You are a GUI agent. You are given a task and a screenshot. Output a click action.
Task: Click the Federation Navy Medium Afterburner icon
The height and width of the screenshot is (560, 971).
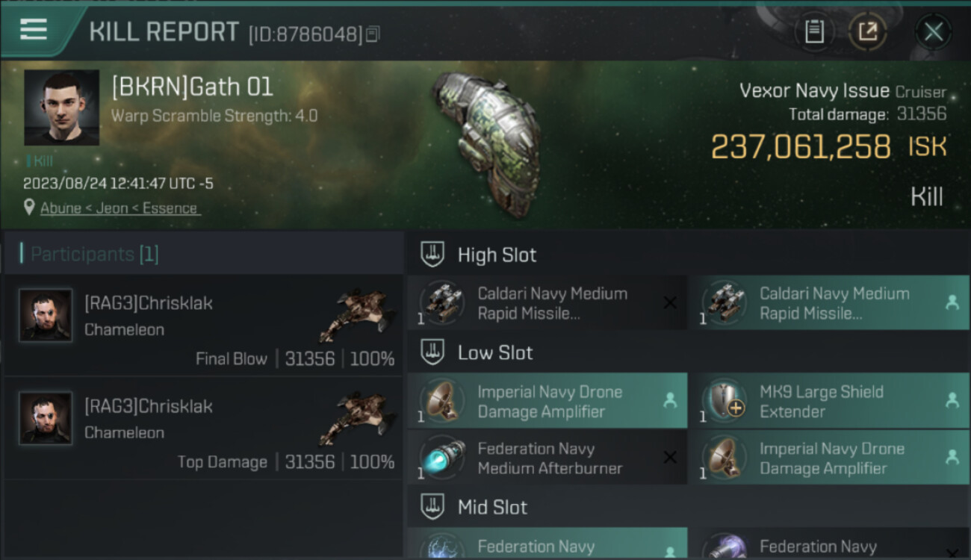pos(441,458)
